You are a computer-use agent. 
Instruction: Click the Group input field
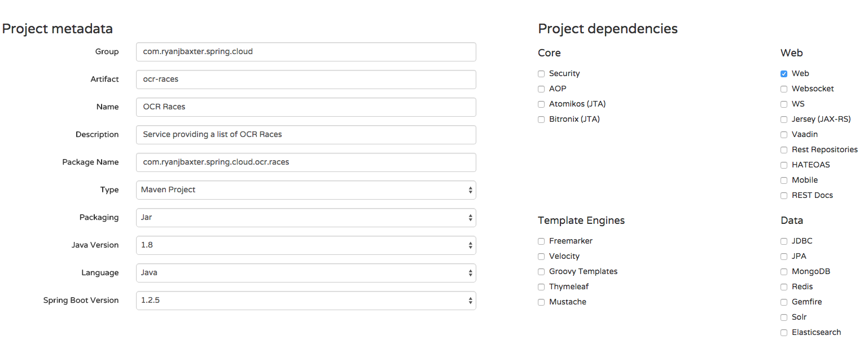tap(306, 52)
